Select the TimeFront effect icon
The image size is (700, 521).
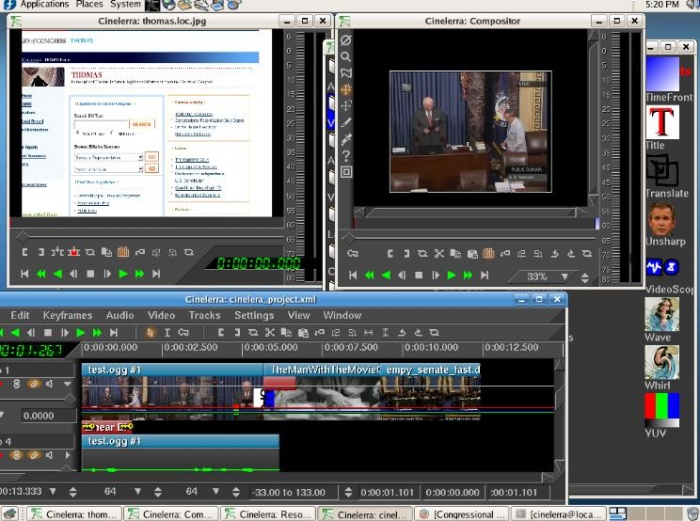662,75
